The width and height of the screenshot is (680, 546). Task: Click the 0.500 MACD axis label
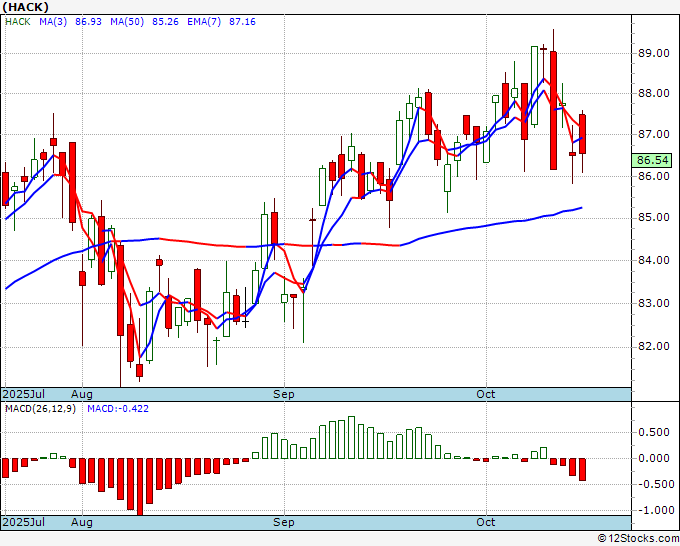(654, 432)
